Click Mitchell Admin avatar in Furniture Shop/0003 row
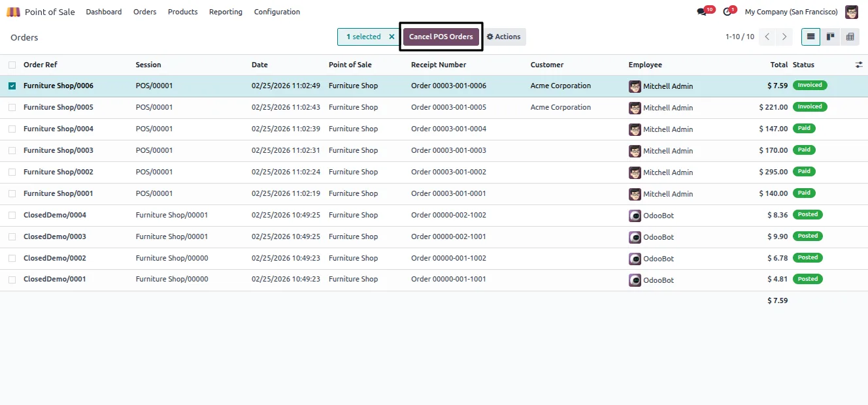This screenshot has height=405, width=868. click(x=635, y=151)
